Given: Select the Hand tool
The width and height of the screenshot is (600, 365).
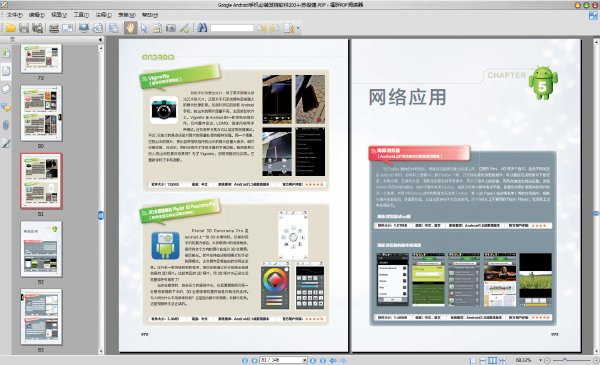Looking at the screenshot, I should coord(130,28).
